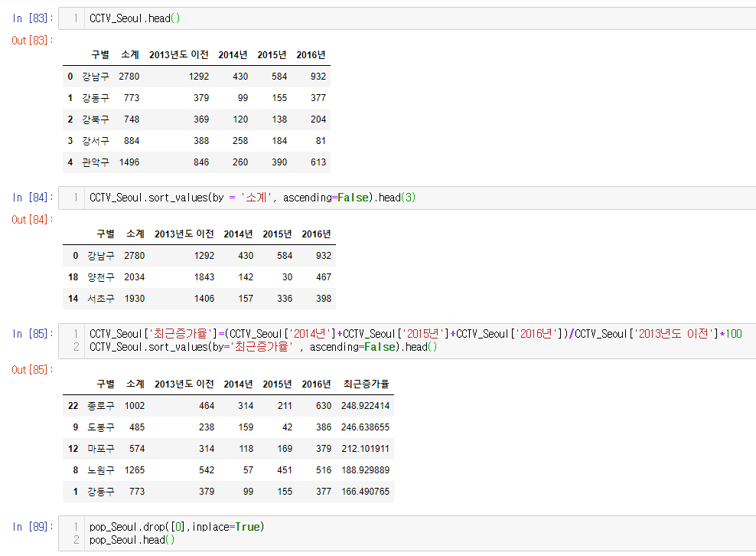Click the 양천구 row in Out[84] table
Image resolution: width=756 pixels, height=556 pixels.
point(101,276)
